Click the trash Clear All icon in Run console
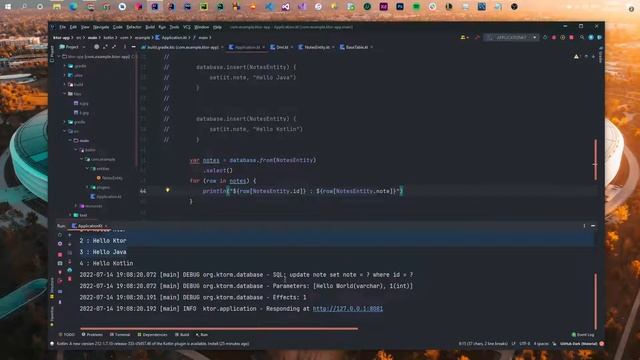The image size is (640, 360). click(69, 280)
